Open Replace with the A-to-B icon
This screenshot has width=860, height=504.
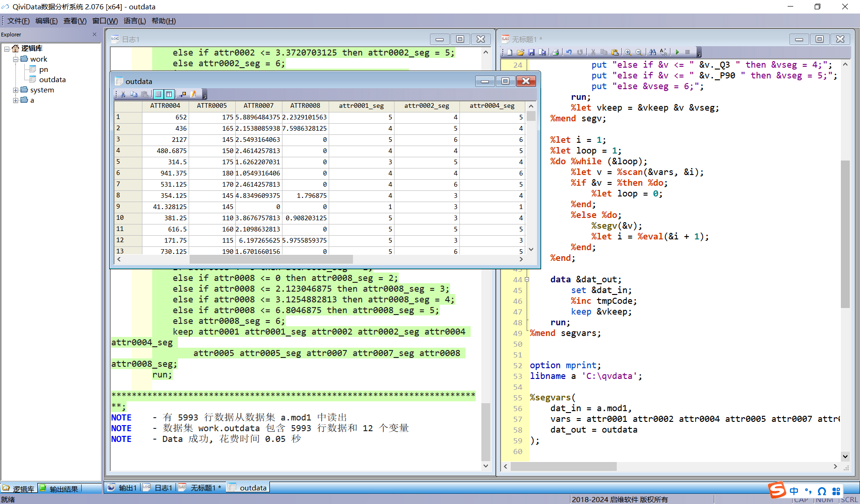click(663, 52)
